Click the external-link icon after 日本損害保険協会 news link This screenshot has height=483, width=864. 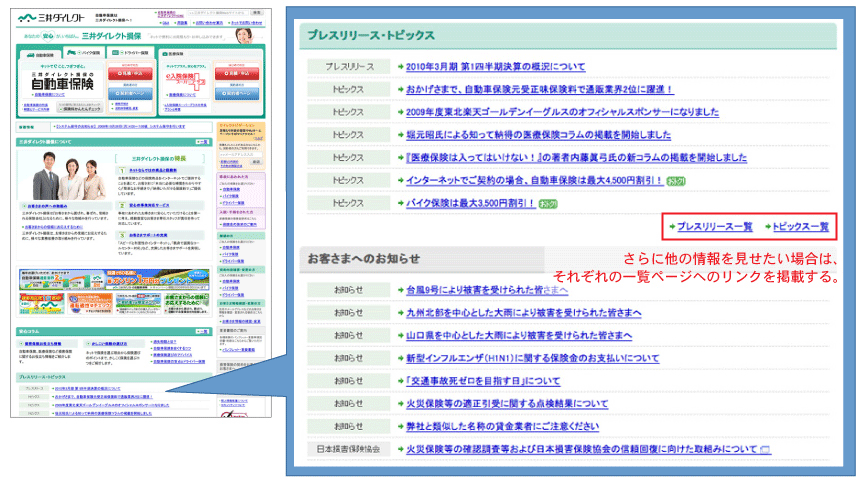pyautogui.click(x=765, y=450)
